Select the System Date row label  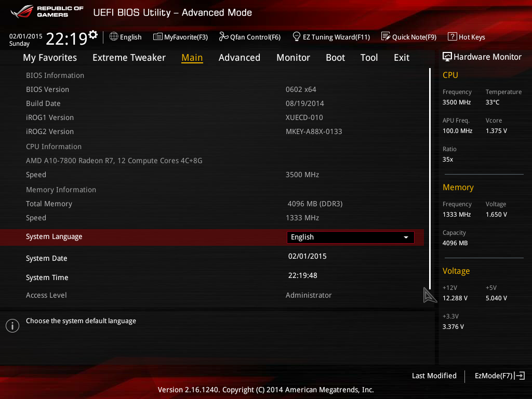click(x=46, y=258)
